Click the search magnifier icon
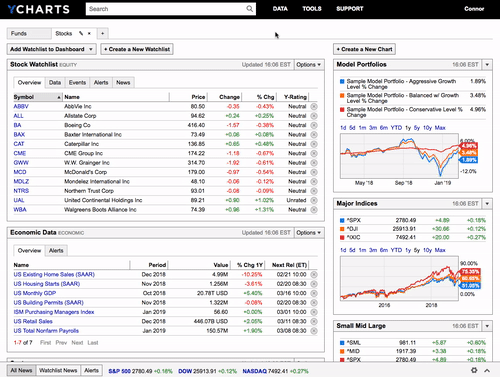 point(249,9)
